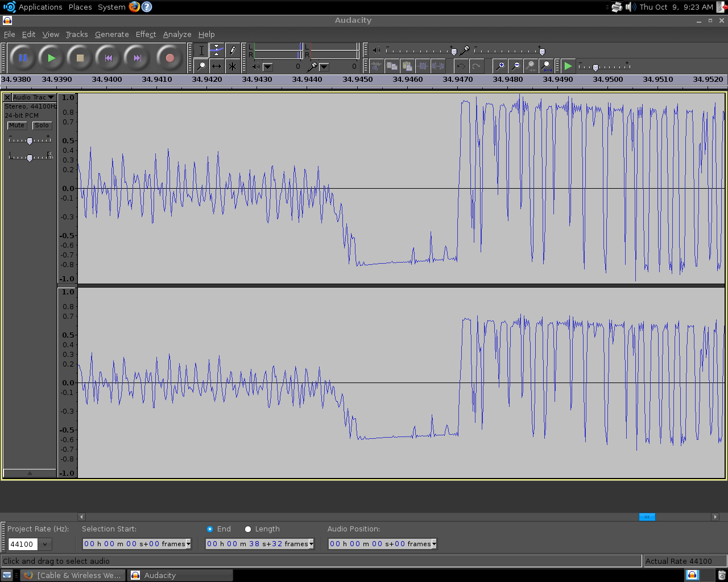Click the round Record button
728x582 pixels.
(169, 58)
